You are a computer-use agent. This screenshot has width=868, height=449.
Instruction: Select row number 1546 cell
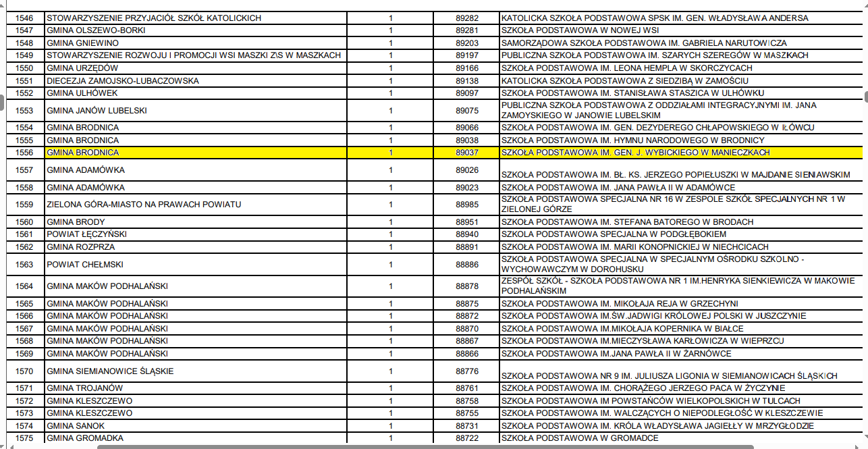[x=25, y=18]
